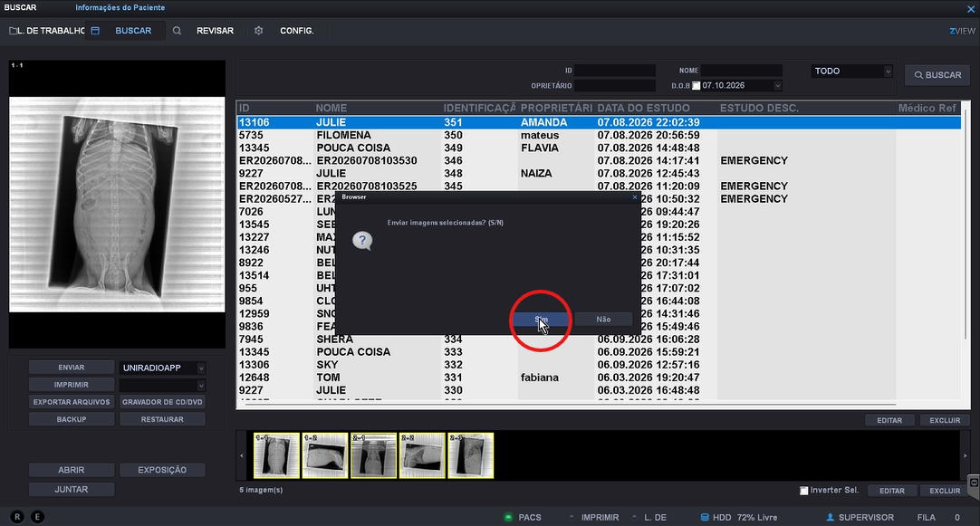
Task: Click the round R icon at bottom left
Action: click(x=17, y=517)
